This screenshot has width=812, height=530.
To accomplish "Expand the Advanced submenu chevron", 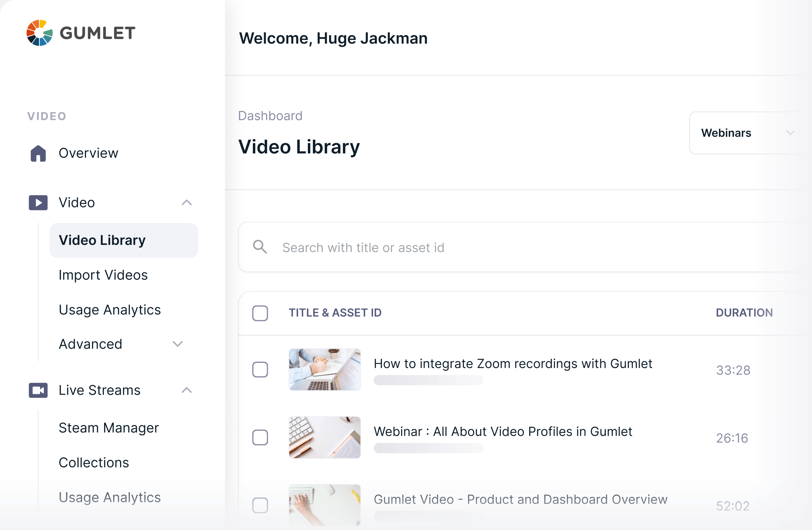I will (178, 344).
